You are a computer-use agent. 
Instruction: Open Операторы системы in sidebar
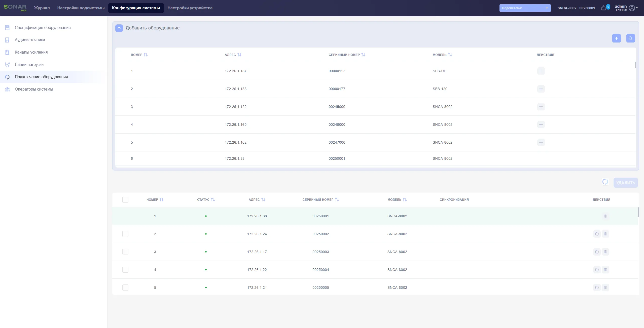point(53,89)
